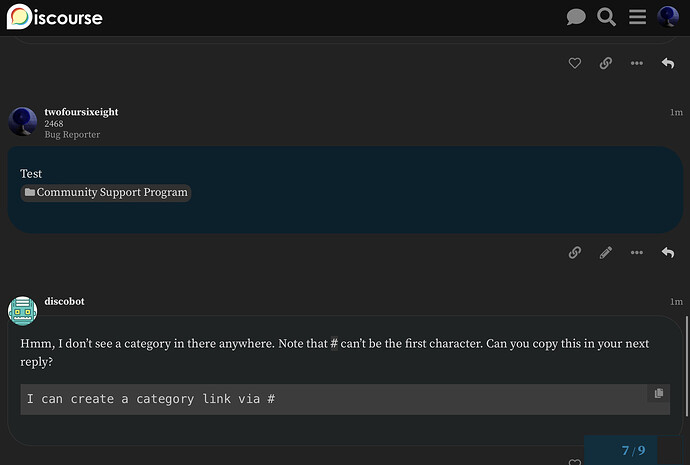Like the top post with heart icon

click(x=575, y=63)
